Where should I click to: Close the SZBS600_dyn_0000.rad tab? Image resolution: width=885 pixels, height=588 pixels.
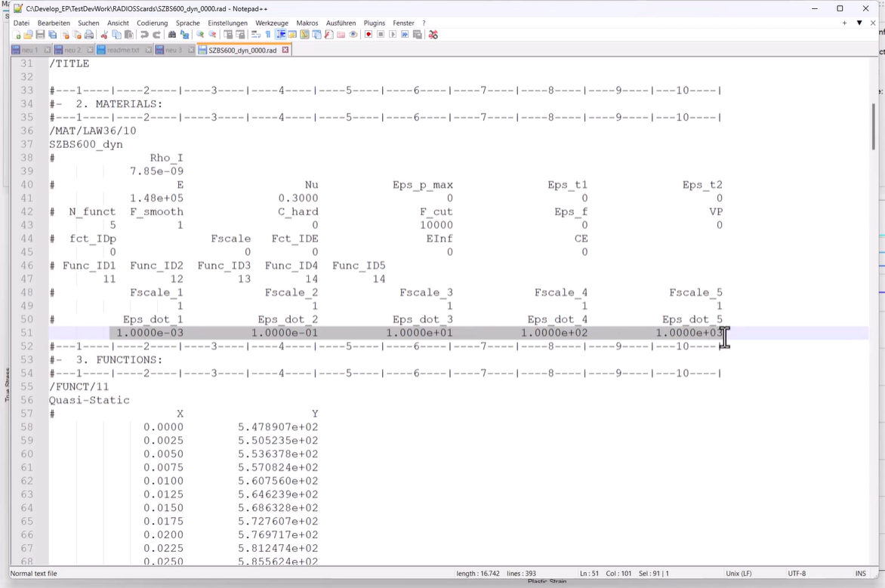click(285, 50)
